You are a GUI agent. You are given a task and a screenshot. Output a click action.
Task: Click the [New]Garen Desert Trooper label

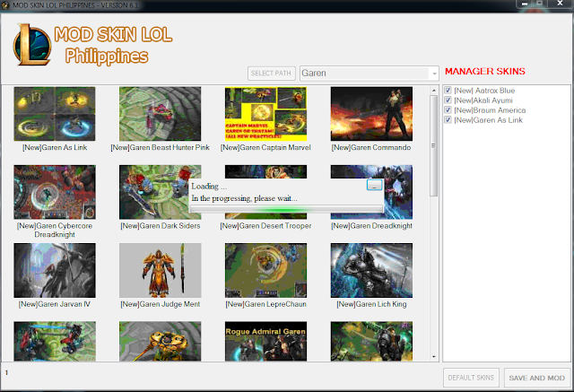(x=265, y=226)
